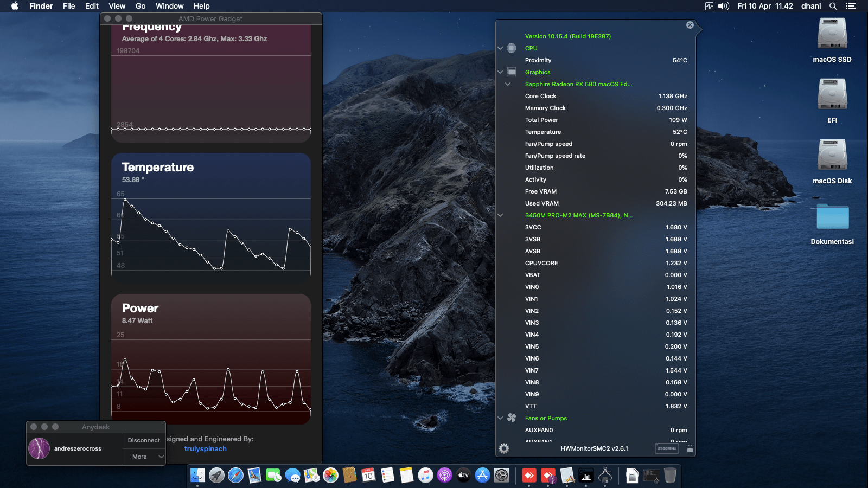
Task: Open Calendar from the Dock
Action: 368,476
